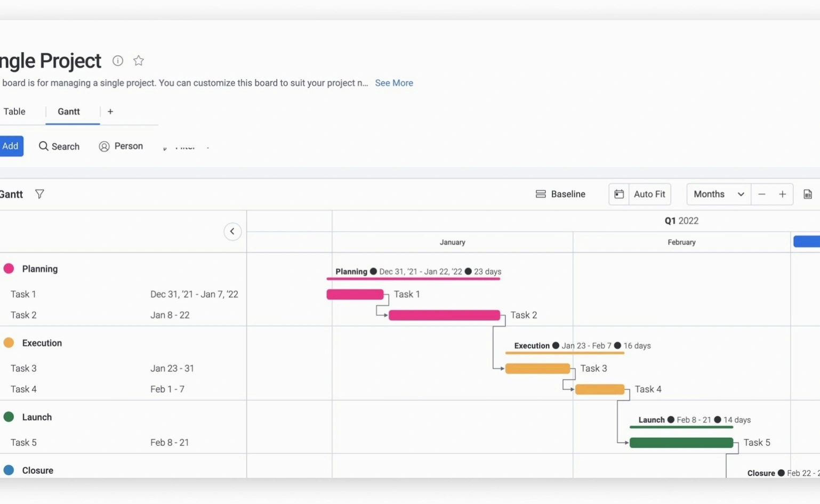Click the See More link

coord(393,83)
